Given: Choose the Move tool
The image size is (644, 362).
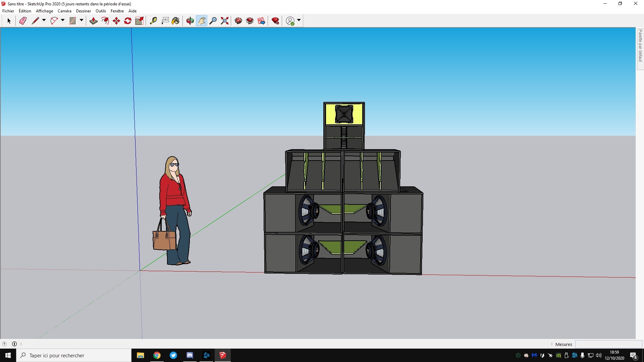Looking at the screenshot, I should pyautogui.click(x=116, y=21).
